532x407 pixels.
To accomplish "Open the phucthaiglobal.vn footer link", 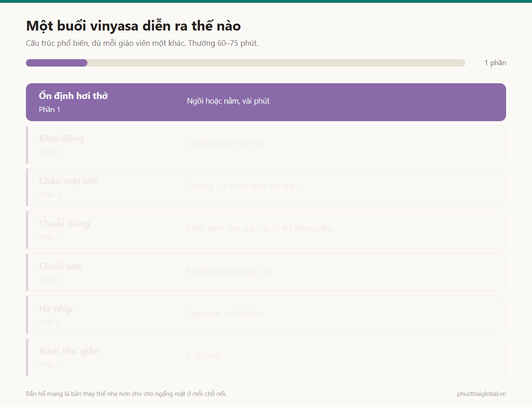I will click(482, 394).
